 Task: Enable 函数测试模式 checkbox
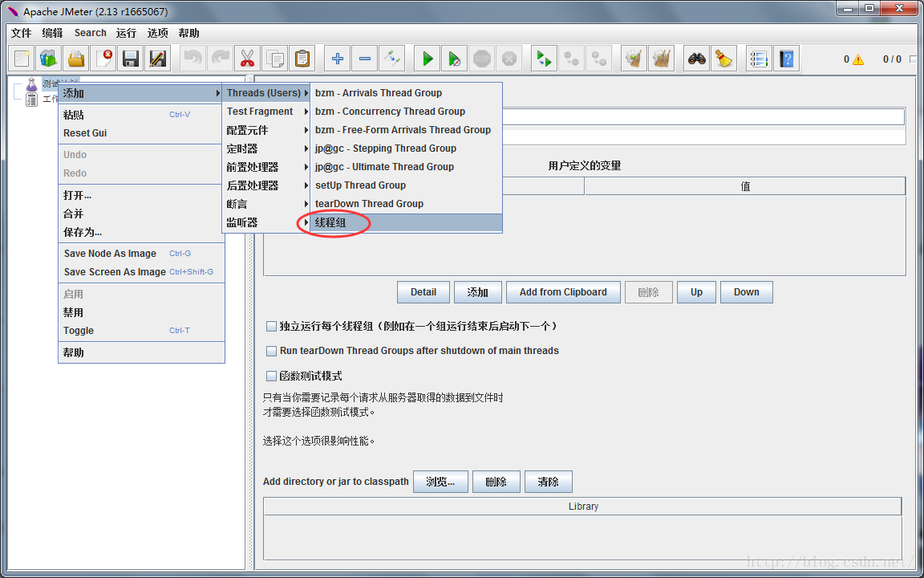click(x=272, y=376)
